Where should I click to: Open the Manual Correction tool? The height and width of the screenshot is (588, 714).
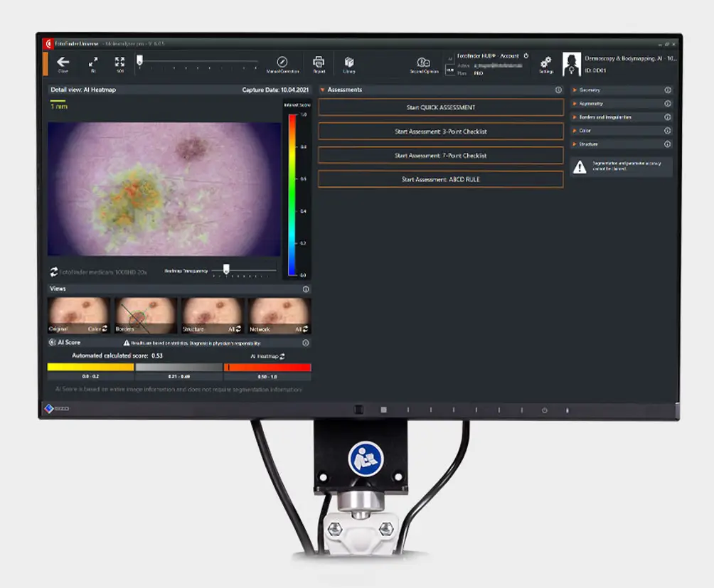pos(283,63)
